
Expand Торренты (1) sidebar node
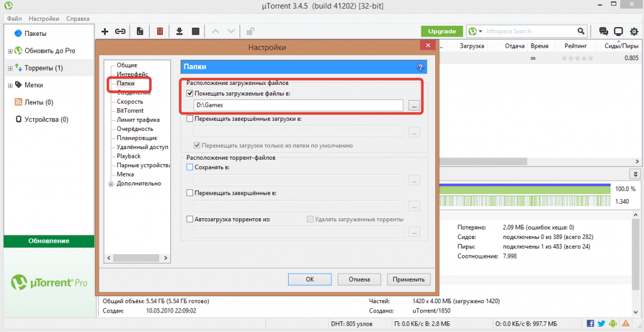tap(10, 68)
